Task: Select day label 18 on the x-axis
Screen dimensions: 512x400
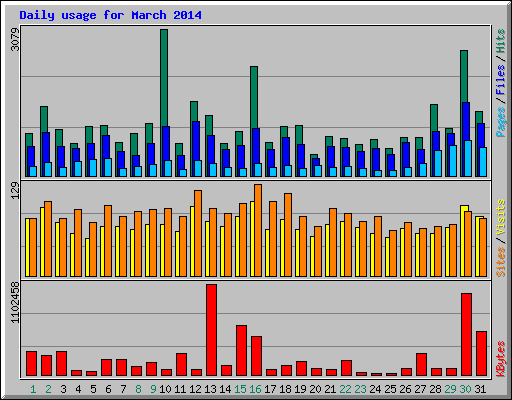Action: coord(285,389)
